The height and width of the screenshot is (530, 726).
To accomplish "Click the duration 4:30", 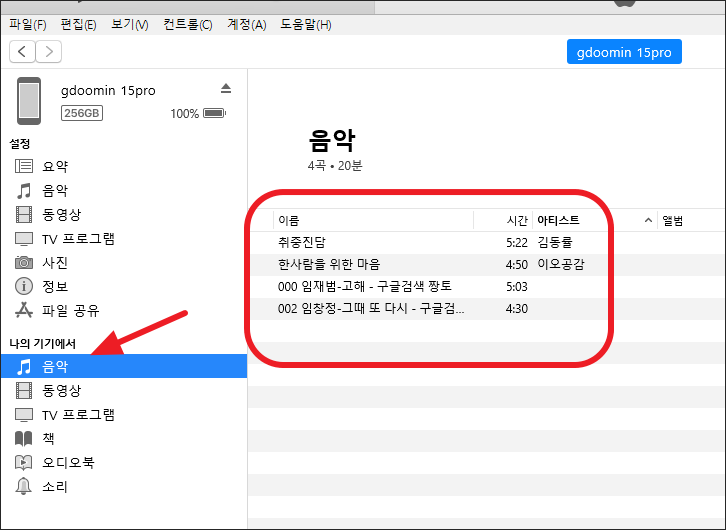I will (517, 309).
